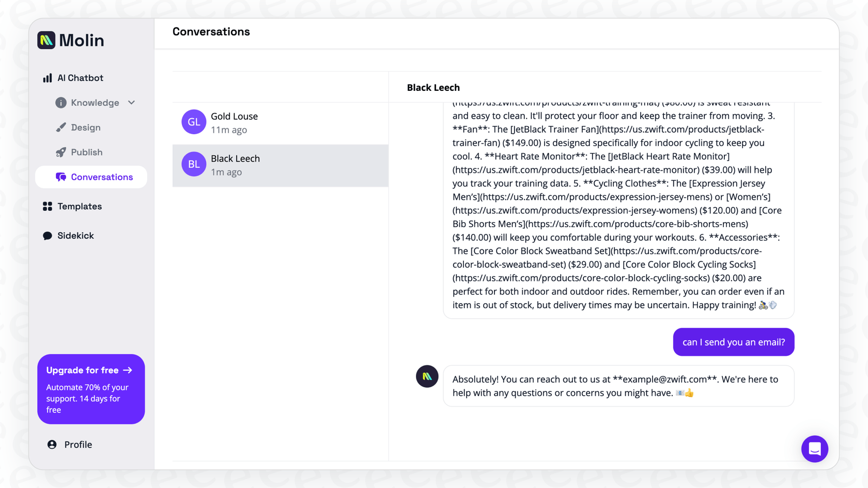Expand the Knowledge section chevron
Viewport: 868px width, 488px height.
tap(131, 102)
